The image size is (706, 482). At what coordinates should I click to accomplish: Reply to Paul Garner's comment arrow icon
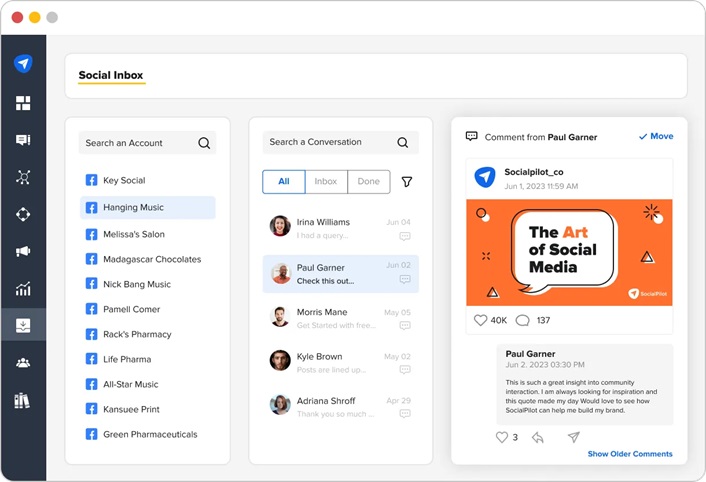(538, 437)
